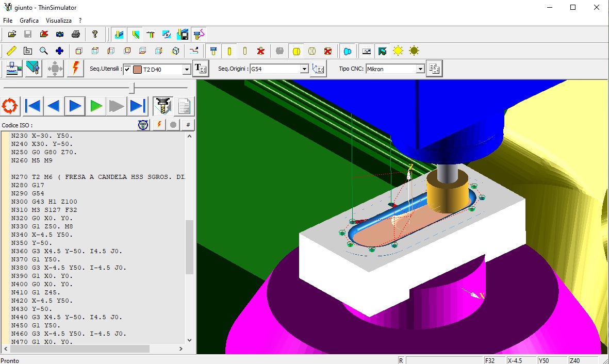Click the printer icon

[76, 35]
